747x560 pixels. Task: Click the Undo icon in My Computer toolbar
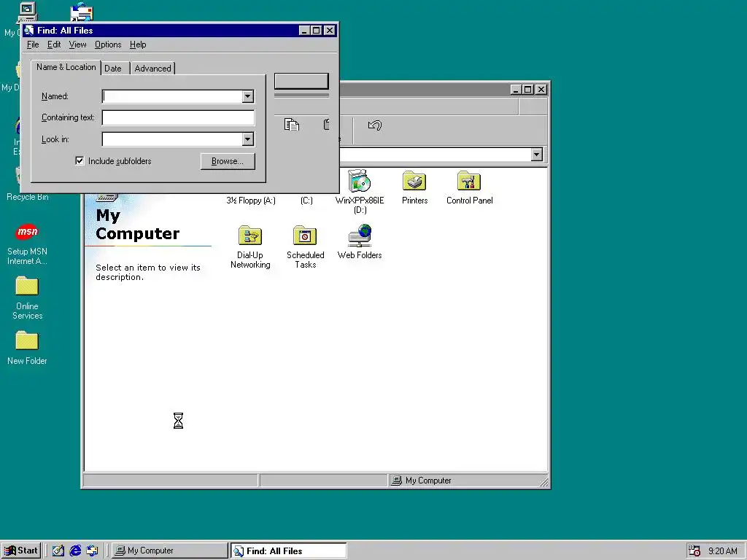point(374,125)
